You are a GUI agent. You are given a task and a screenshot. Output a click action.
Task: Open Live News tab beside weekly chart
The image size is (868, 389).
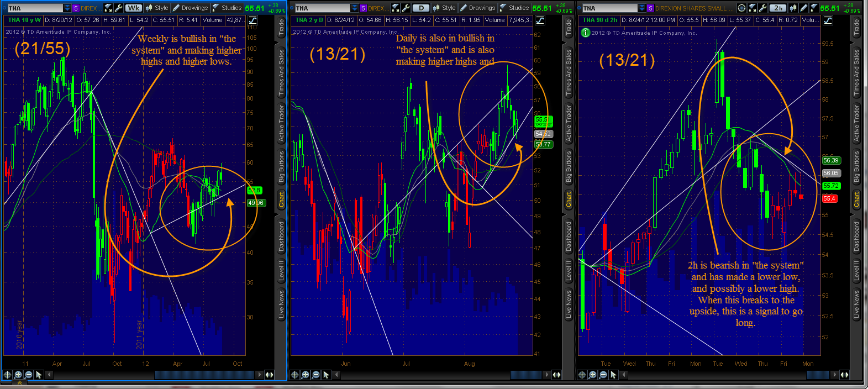281,304
